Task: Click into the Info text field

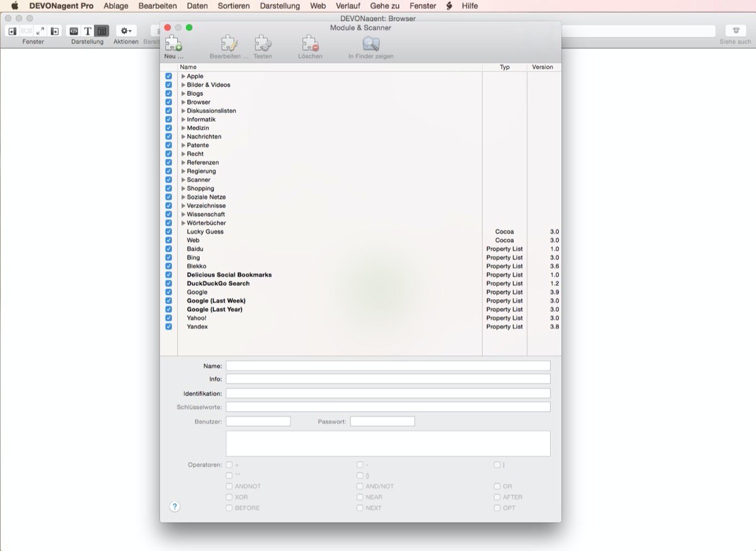Action: [x=388, y=379]
